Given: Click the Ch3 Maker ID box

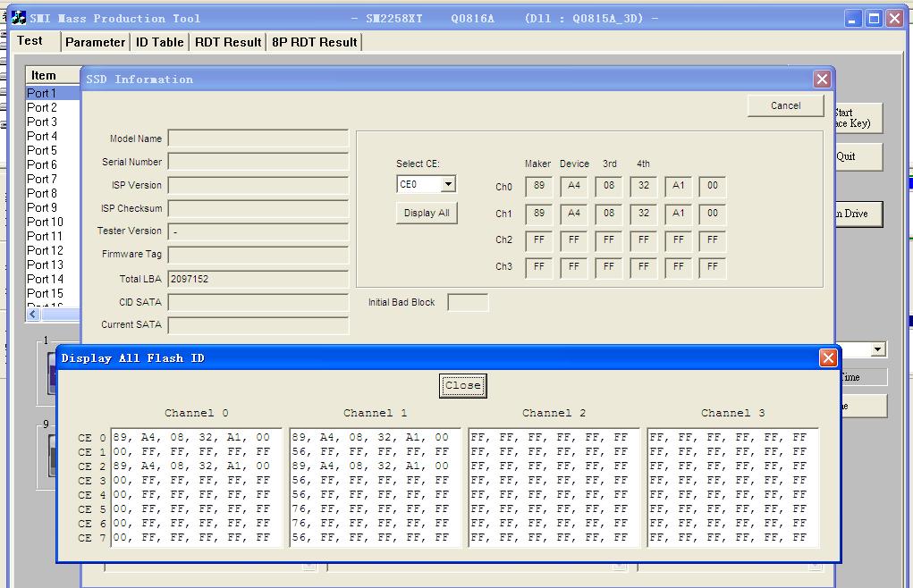Looking at the screenshot, I should (538, 267).
